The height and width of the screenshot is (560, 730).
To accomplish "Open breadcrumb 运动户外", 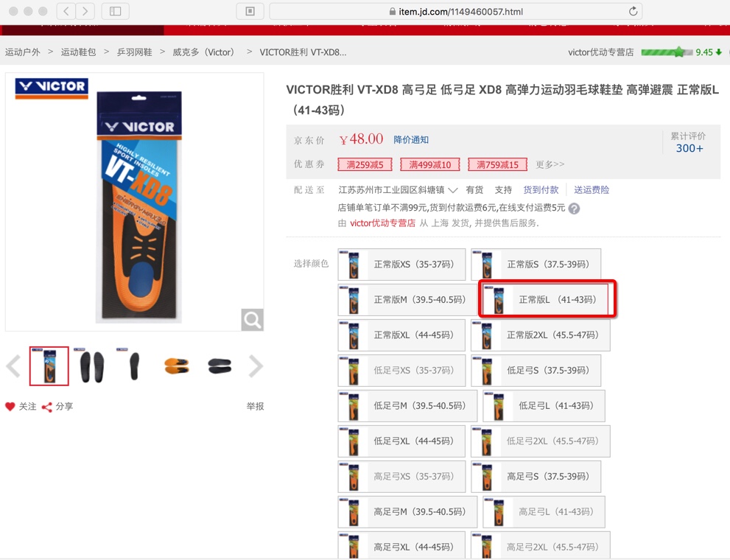I will pyautogui.click(x=22, y=52).
